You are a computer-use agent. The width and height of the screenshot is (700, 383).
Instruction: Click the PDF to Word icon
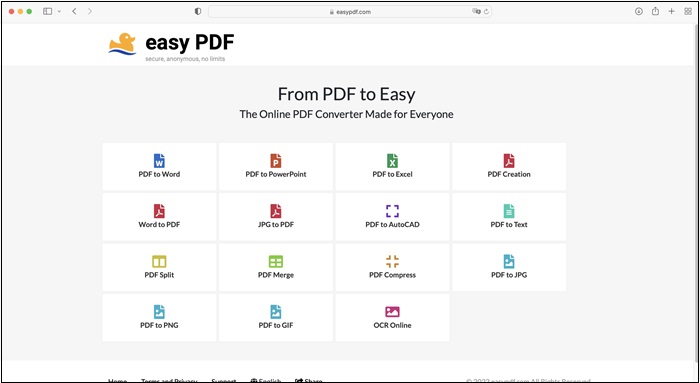159,161
